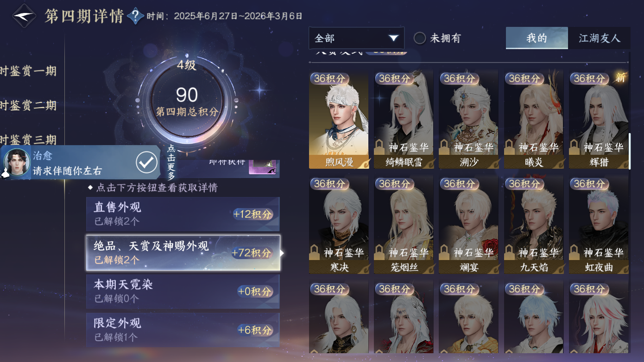Open the question mark help icon
The height and width of the screenshot is (362, 644).
pos(136,16)
